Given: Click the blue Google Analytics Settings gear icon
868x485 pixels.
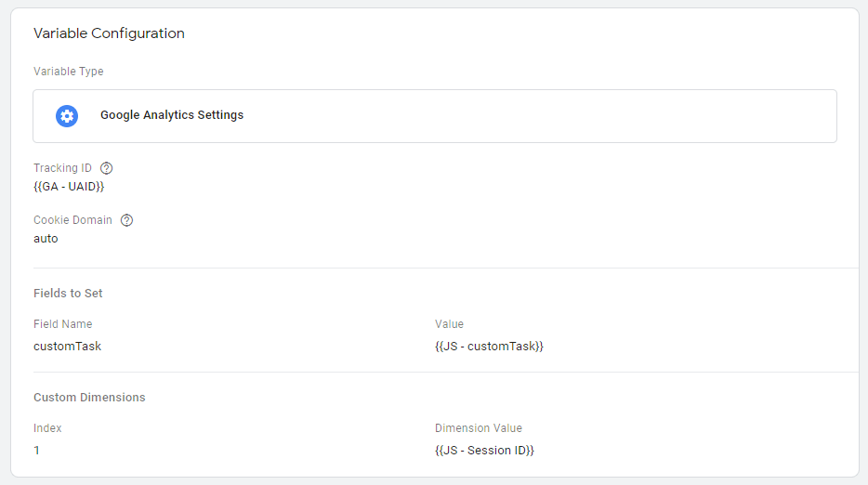Looking at the screenshot, I should (x=67, y=116).
